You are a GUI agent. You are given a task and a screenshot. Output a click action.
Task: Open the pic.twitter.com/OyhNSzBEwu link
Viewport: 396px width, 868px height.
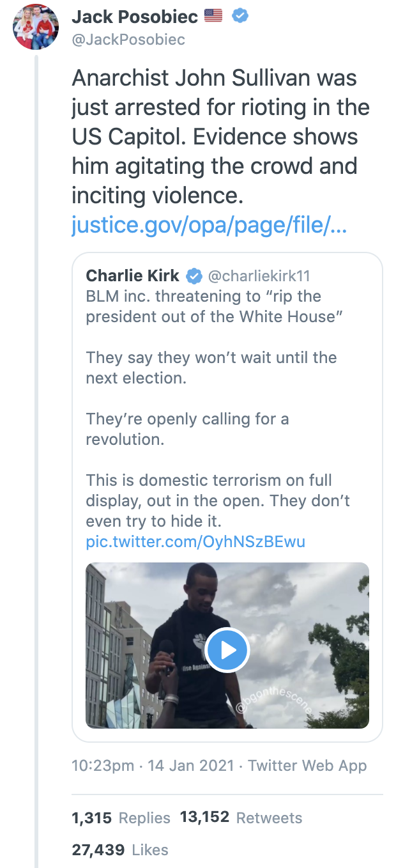[x=195, y=542]
